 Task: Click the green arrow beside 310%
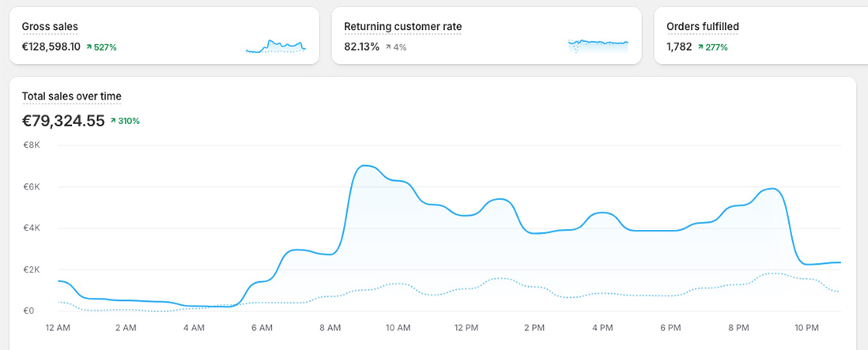113,121
